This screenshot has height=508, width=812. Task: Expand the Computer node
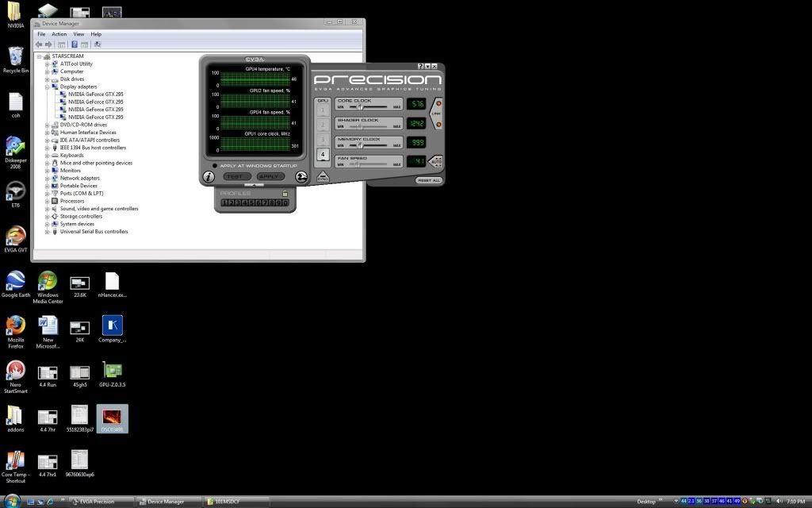tap(47, 71)
